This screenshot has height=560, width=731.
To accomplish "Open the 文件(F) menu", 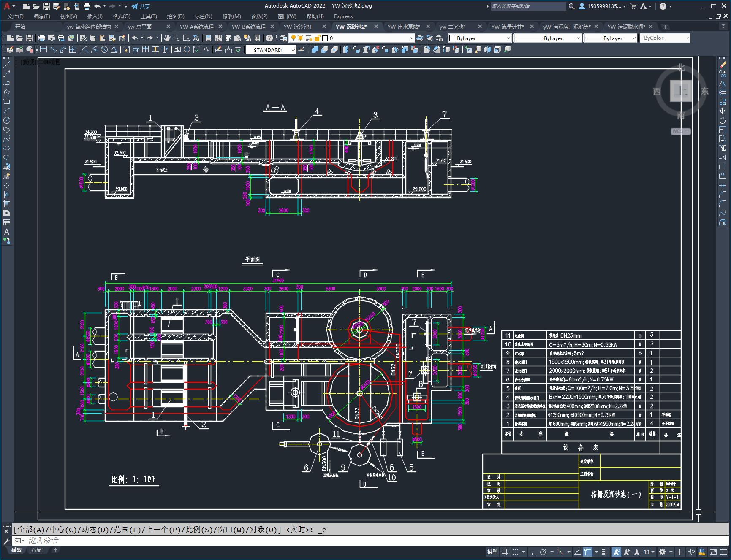I will point(16,16).
